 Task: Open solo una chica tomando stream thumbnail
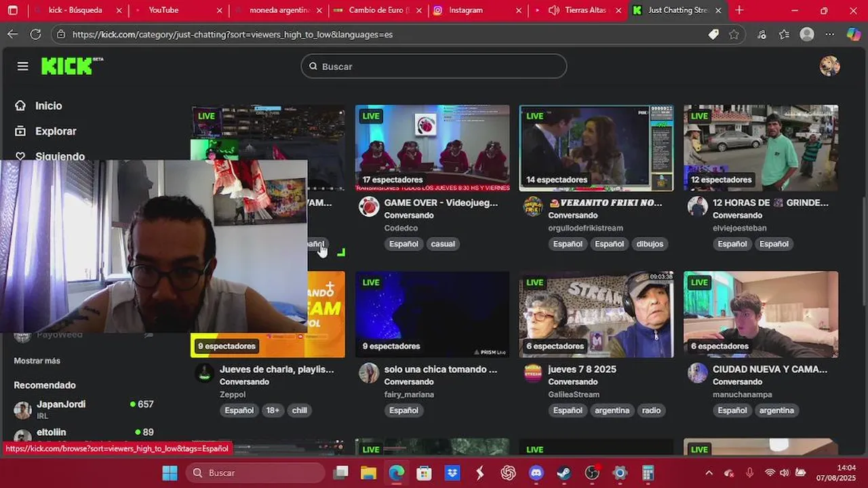coord(432,314)
